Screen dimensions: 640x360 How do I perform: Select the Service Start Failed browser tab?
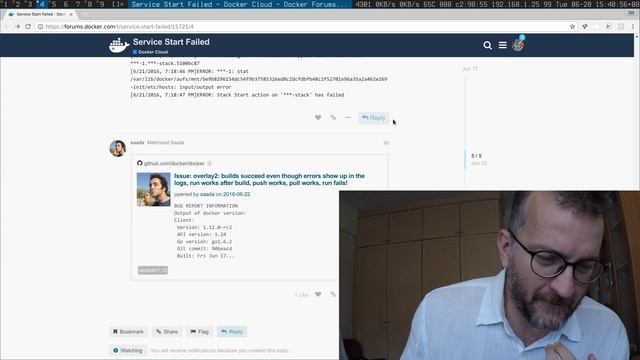39,14
